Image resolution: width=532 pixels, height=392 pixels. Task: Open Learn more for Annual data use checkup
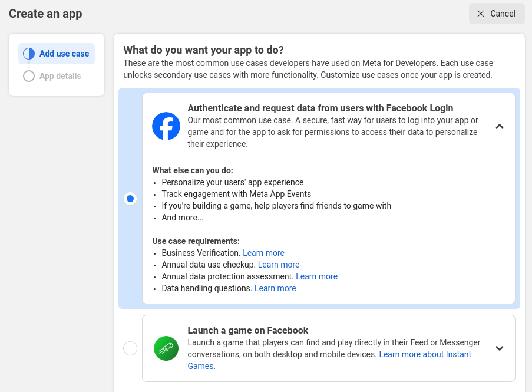[x=279, y=265]
